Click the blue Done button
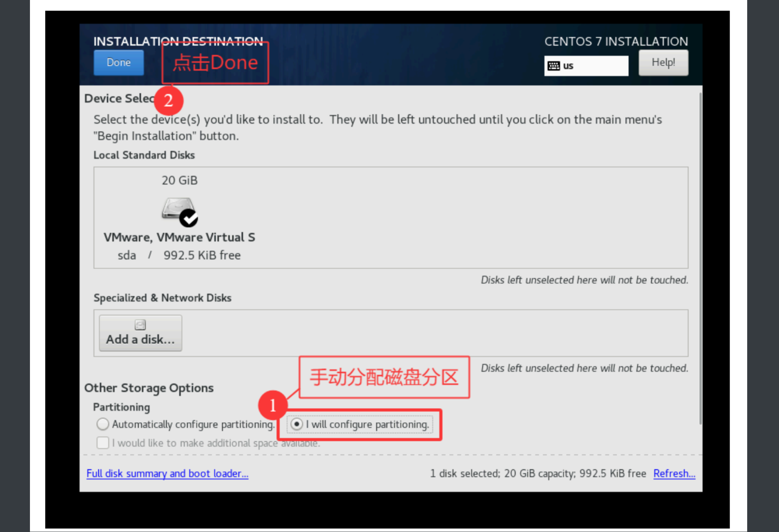Viewport: 779px width, 532px height. 118,63
